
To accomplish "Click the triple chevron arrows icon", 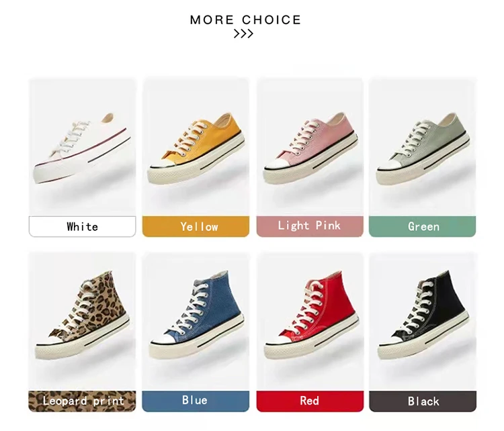I will 243,34.
